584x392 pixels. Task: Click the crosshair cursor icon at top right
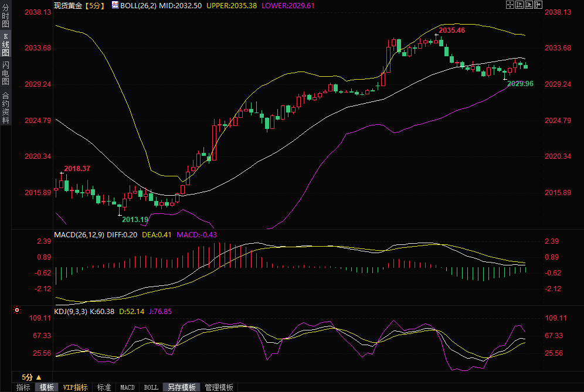click(x=510, y=5)
